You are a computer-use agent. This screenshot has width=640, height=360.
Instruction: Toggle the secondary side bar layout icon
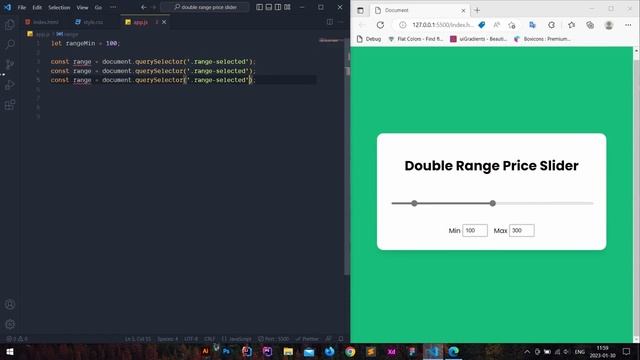point(278,7)
